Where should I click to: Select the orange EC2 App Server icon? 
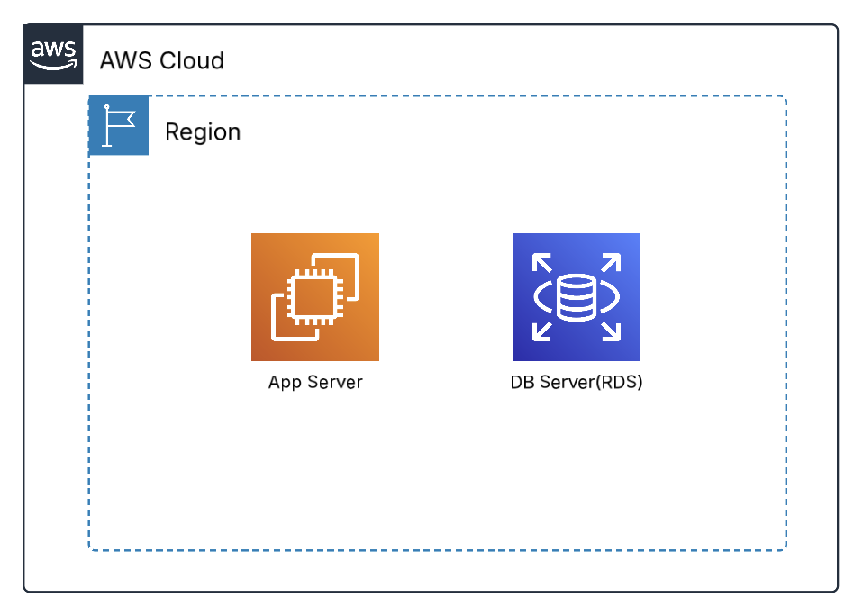click(x=315, y=297)
